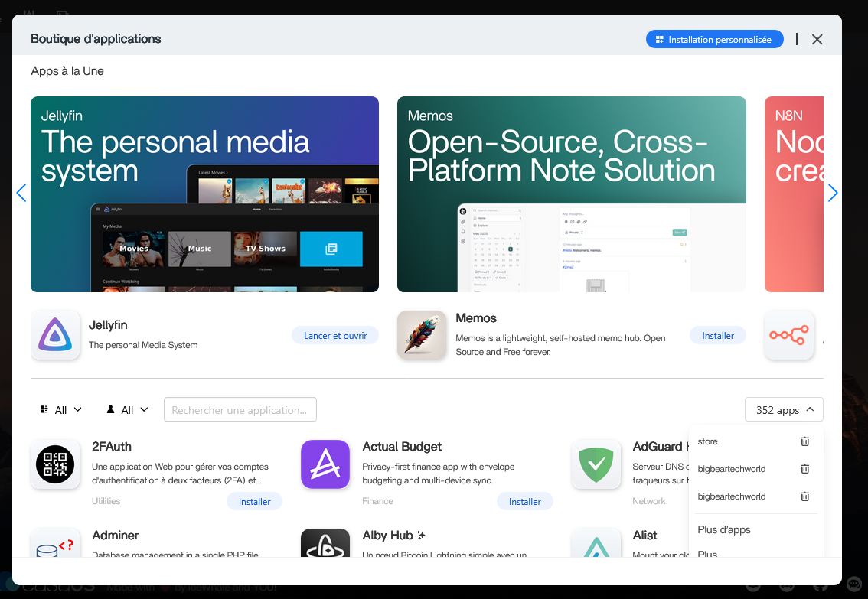The height and width of the screenshot is (599, 868).
Task: Open the 2FAuth QR code icon
Action: [x=55, y=464]
